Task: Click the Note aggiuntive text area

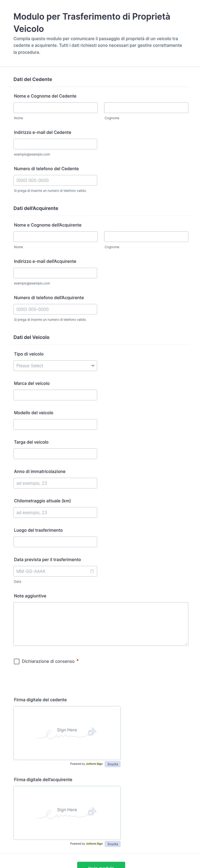Action: pyautogui.click(x=101, y=624)
